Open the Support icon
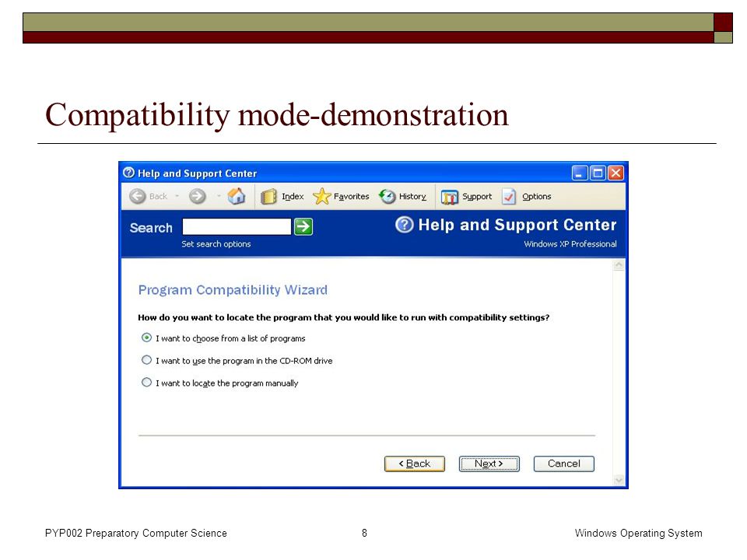The width and height of the screenshot is (747, 560). (x=449, y=197)
